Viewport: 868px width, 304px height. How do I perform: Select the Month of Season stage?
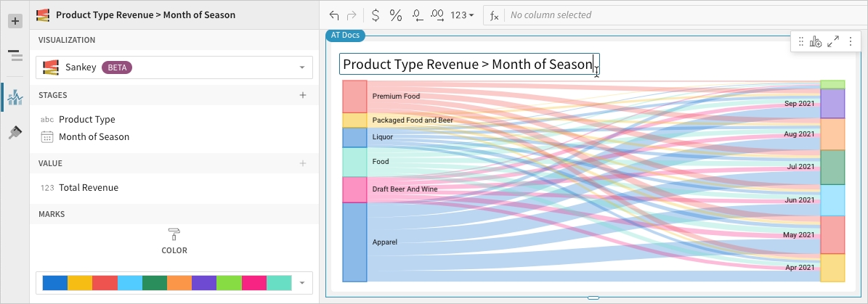click(x=94, y=136)
